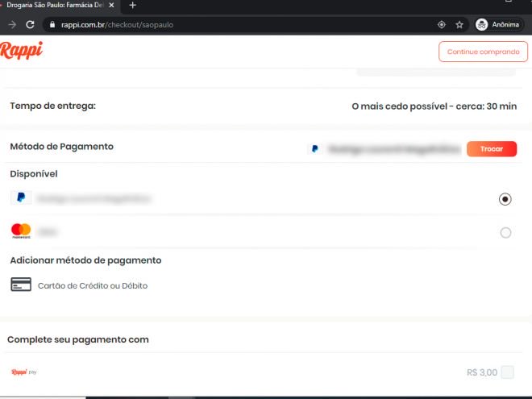Reload the page with the refresh icon

(x=30, y=25)
